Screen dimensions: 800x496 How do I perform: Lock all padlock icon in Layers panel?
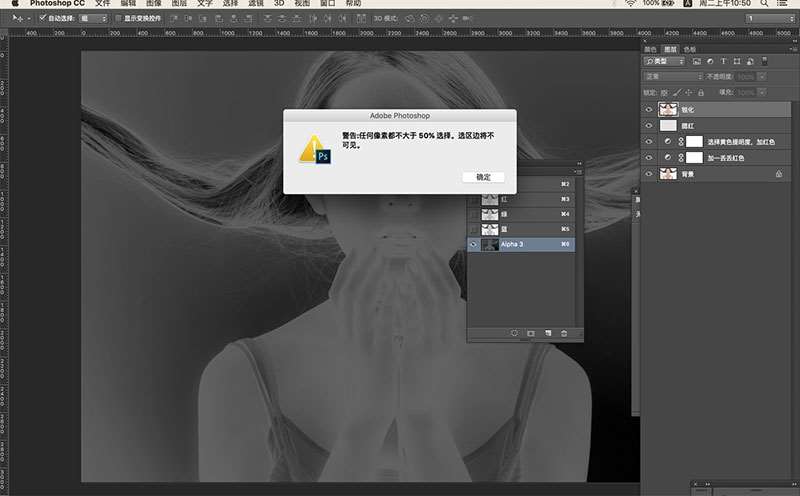click(x=701, y=93)
